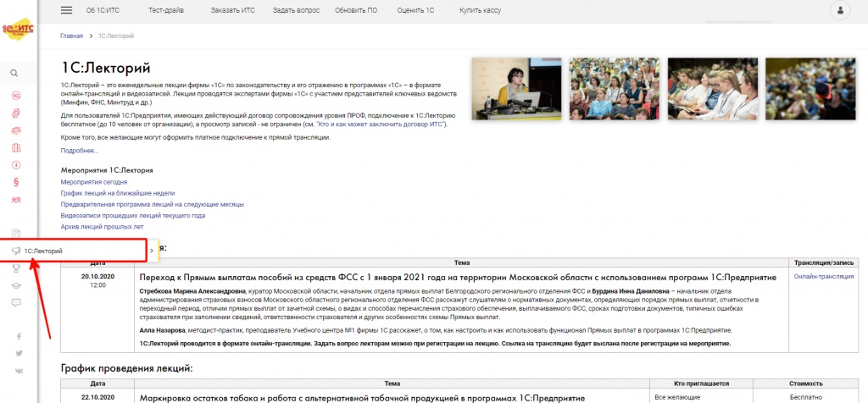Click the Подробнее... link

(x=80, y=151)
